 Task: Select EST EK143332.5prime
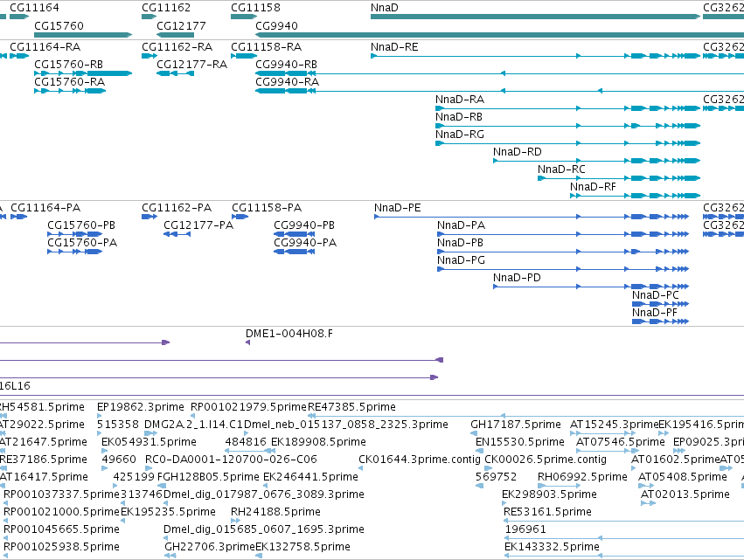(552, 547)
